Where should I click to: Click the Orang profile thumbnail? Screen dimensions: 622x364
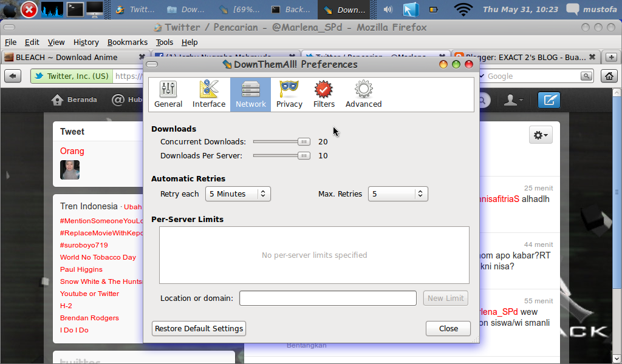tap(70, 169)
